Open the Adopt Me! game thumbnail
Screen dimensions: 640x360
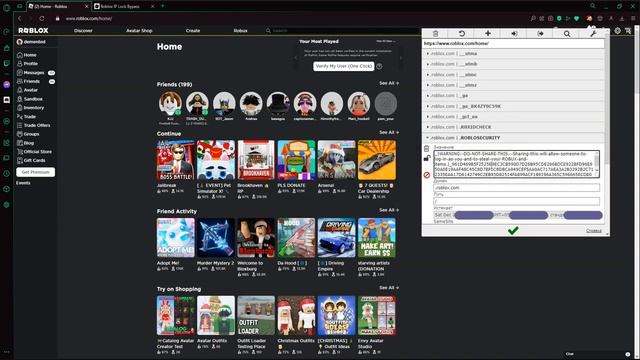176,238
